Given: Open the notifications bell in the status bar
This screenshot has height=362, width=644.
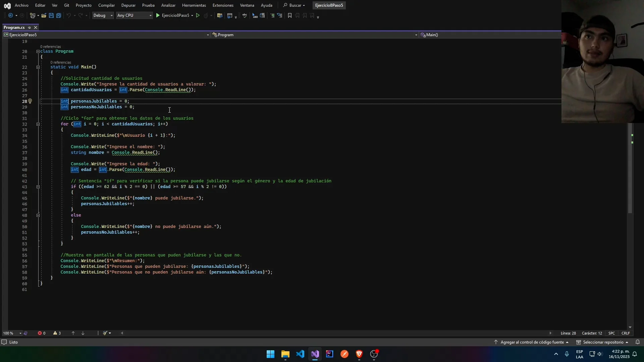Looking at the screenshot, I should point(638,342).
